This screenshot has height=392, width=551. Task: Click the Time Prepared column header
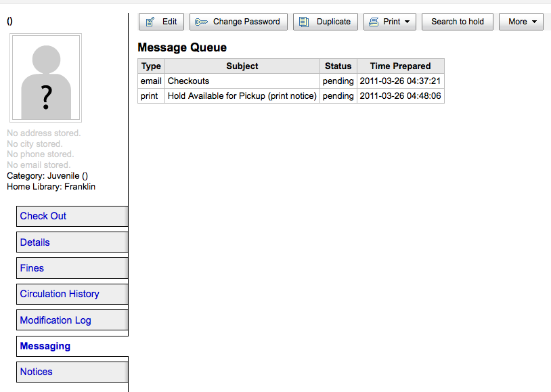(400, 66)
